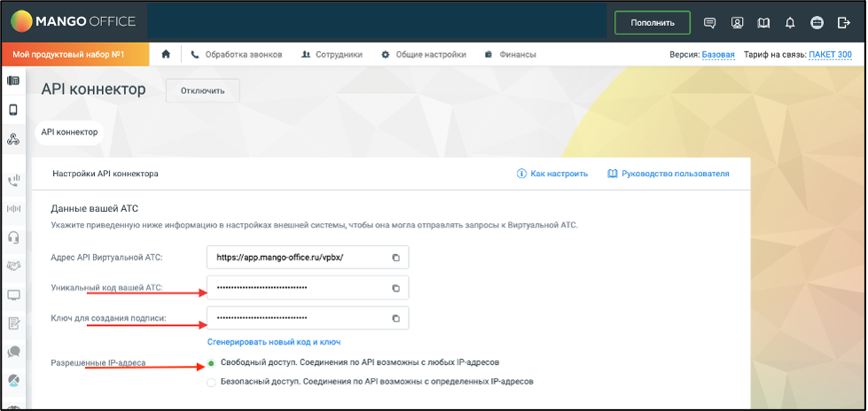868x411 pixels.
Task: Open the knowledge base book icon
Action: 763,23
